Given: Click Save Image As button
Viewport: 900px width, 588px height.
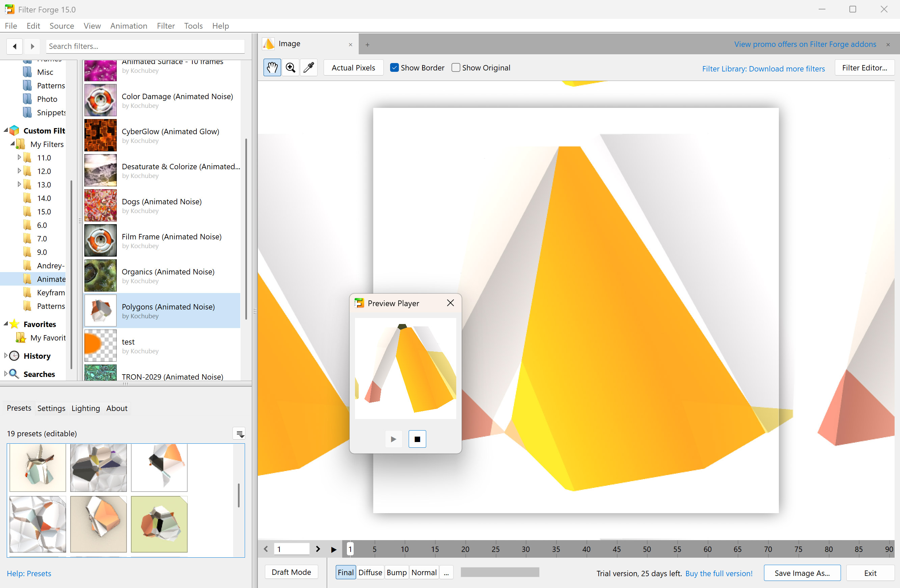Looking at the screenshot, I should [x=802, y=573].
